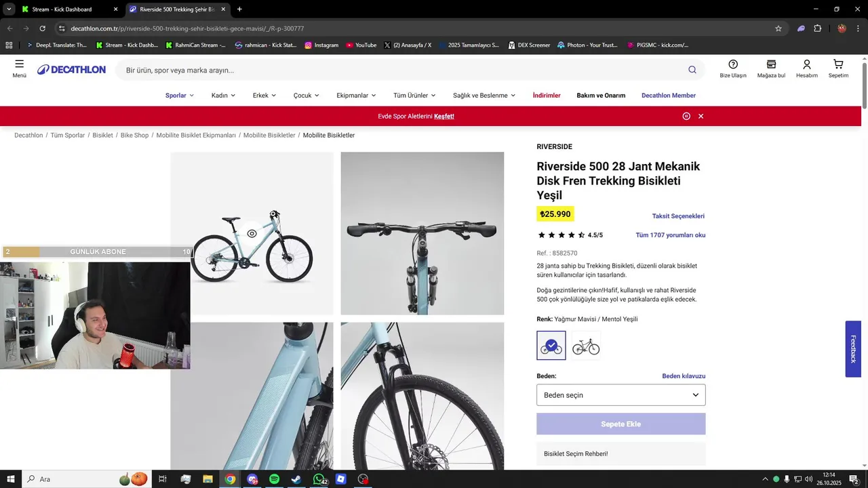Click the volume icon in system tray

tap(808, 479)
